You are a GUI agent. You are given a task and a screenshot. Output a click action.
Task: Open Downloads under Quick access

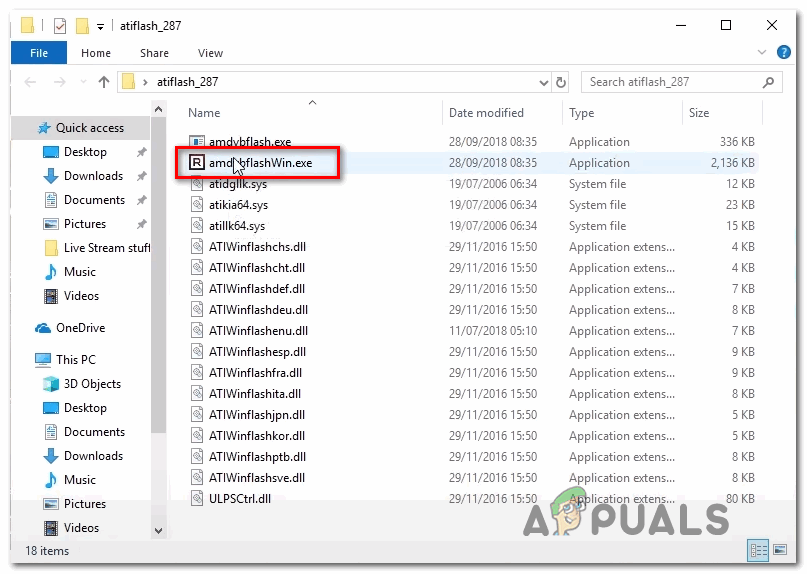[93, 176]
